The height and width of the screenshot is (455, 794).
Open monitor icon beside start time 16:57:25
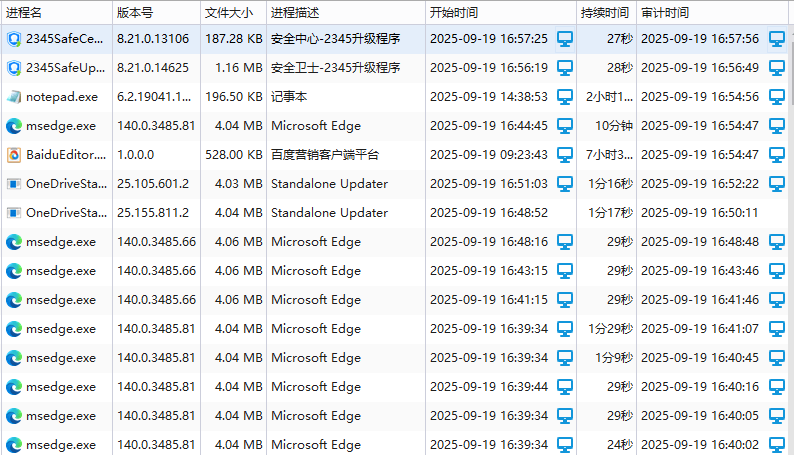(565, 39)
